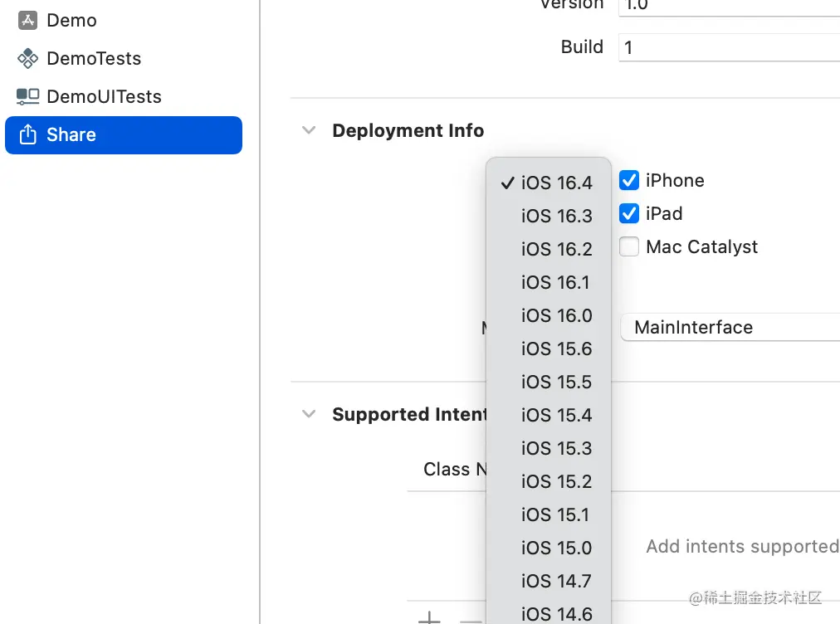Select the DemoTests target row
This screenshot has width=840, height=624.
(x=94, y=59)
